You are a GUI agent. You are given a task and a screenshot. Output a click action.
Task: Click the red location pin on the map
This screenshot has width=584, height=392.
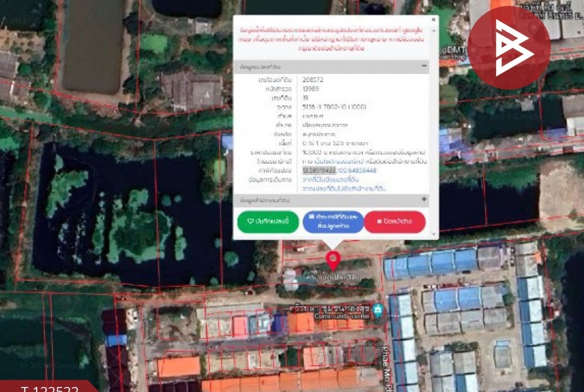point(333,260)
